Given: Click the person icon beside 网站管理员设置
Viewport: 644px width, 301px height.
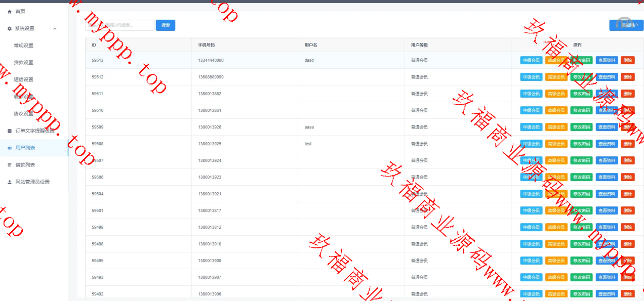Looking at the screenshot, I should (x=9, y=182).
